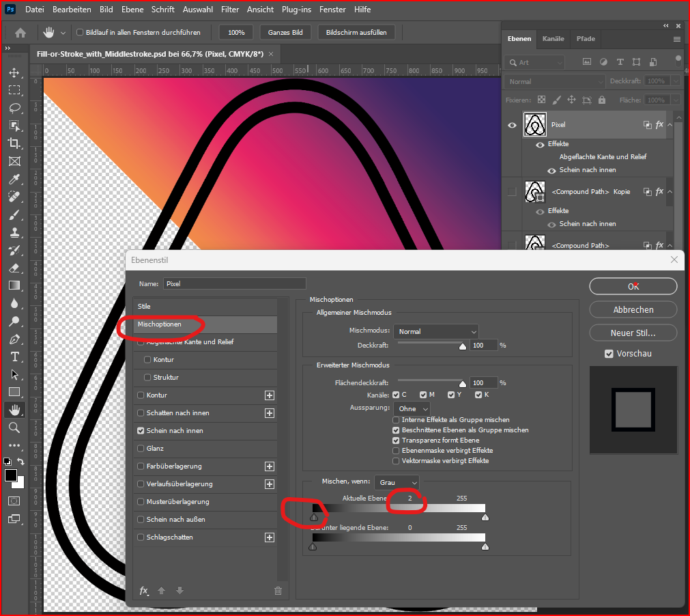Select the Lasso tool
The height and width of the screenshot is (616, 690).
pyautogui.click(x=15, y=109)
